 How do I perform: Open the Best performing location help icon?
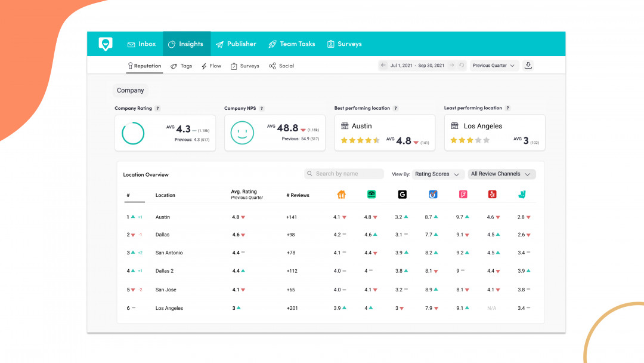(x=395, y=109)
